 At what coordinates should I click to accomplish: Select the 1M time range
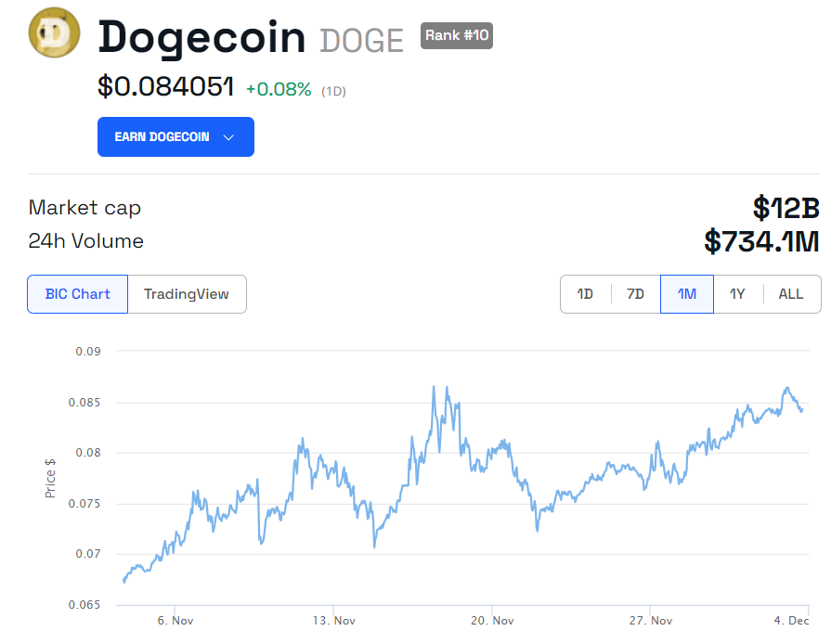687,294
